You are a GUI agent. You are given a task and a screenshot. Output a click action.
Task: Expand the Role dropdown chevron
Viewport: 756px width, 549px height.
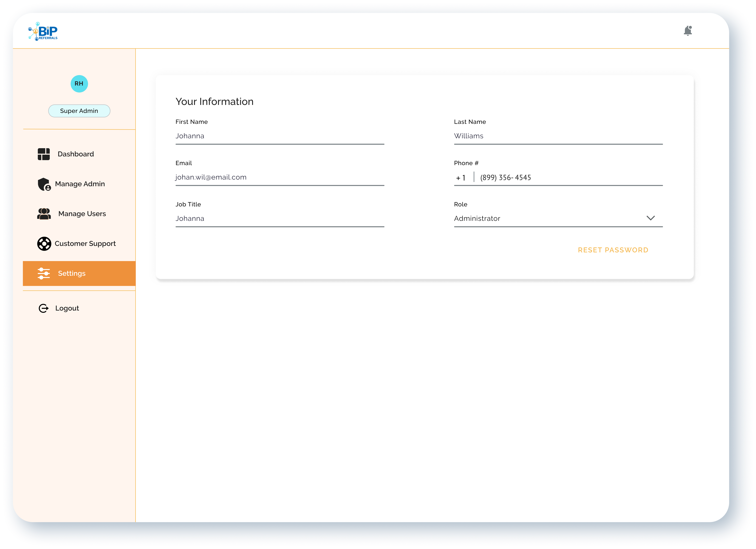tap(651, 218)
